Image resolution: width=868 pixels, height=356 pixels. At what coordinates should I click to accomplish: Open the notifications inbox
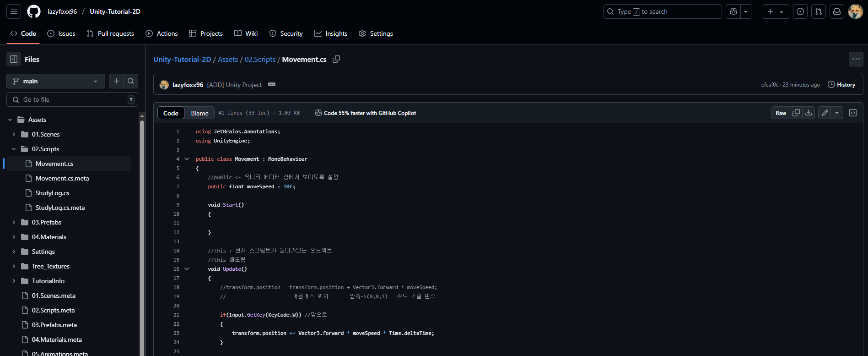point(837,11)
